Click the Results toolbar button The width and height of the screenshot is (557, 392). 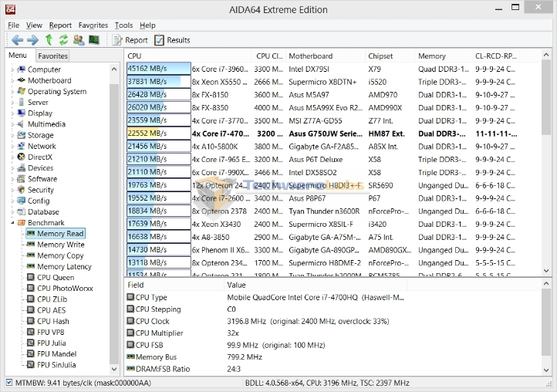point(172,40)
